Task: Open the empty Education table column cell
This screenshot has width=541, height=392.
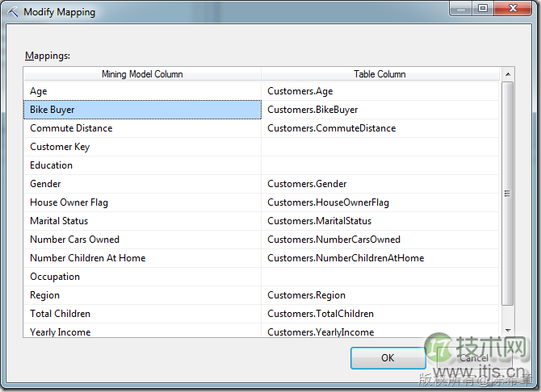Action: [380, 165]
